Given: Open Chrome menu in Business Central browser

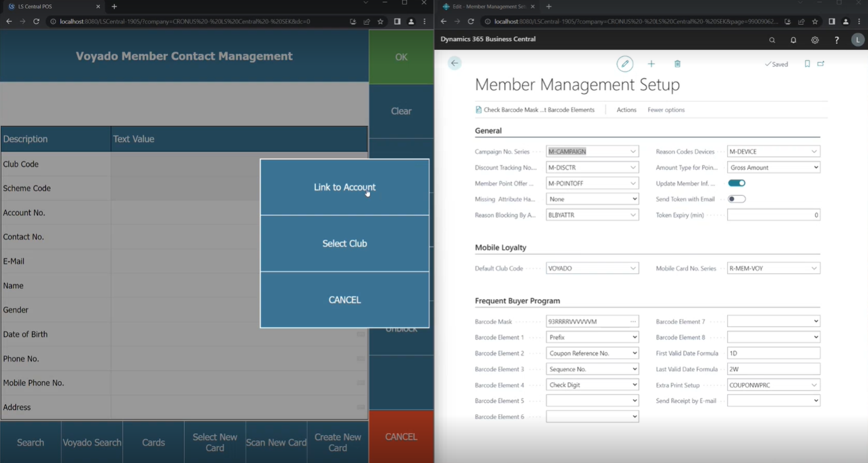Looking at the screenshot, I should (860, 22).
